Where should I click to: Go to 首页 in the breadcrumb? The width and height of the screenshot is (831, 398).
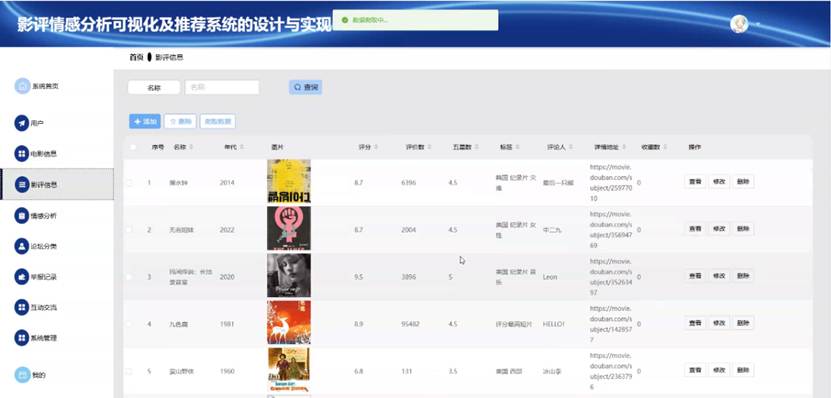pos(136,57)
